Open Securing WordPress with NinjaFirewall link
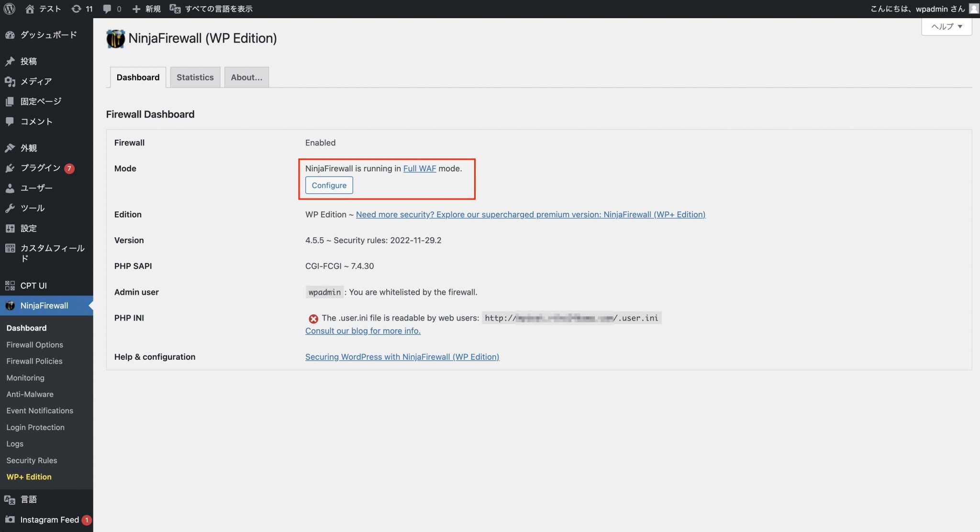Screen dimensions: 980x532 pyautogui.click(x=402, y=356)
